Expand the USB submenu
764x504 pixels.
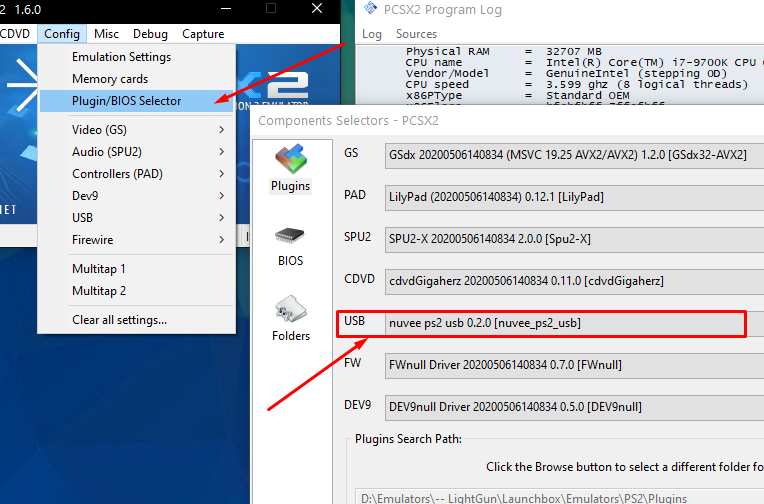coord(136,217)
